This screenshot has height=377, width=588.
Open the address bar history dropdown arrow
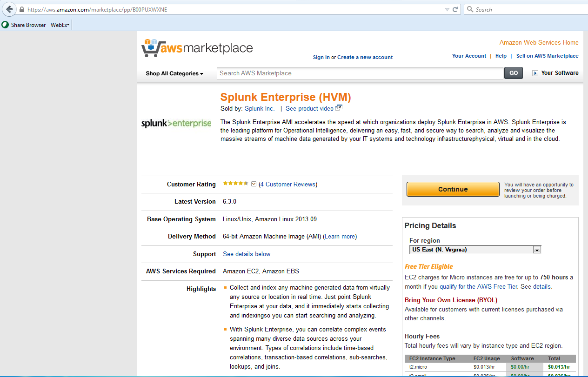point(447,9)
